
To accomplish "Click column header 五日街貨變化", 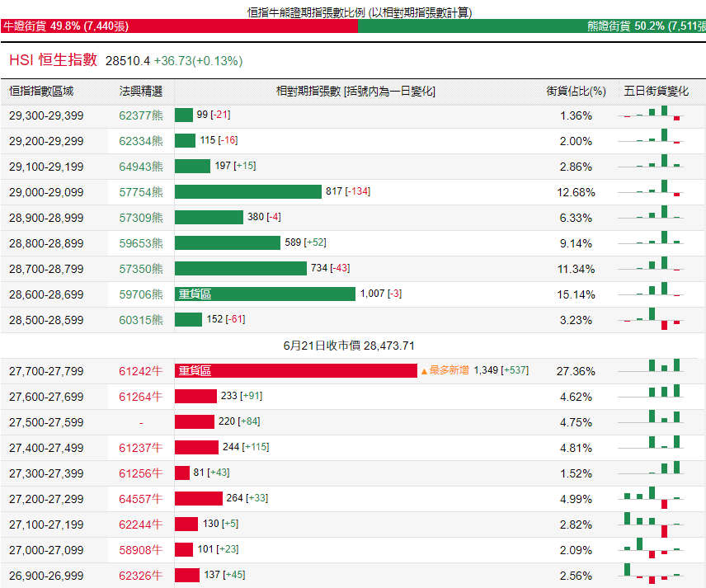I will pos(656,92).
